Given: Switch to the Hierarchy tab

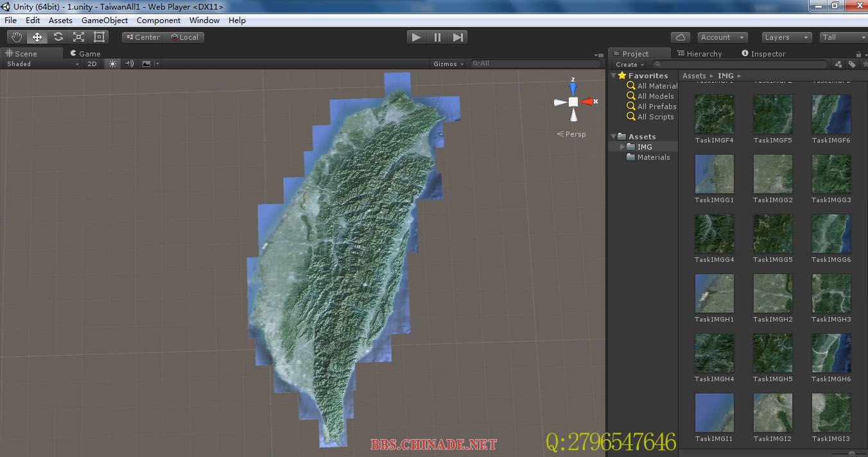Looking at the screenshot, I should [699, 54].
